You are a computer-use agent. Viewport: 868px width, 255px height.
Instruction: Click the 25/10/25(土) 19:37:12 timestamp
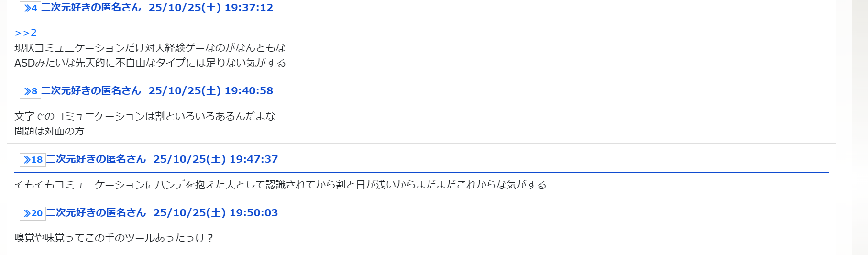(x=211, y=8)
